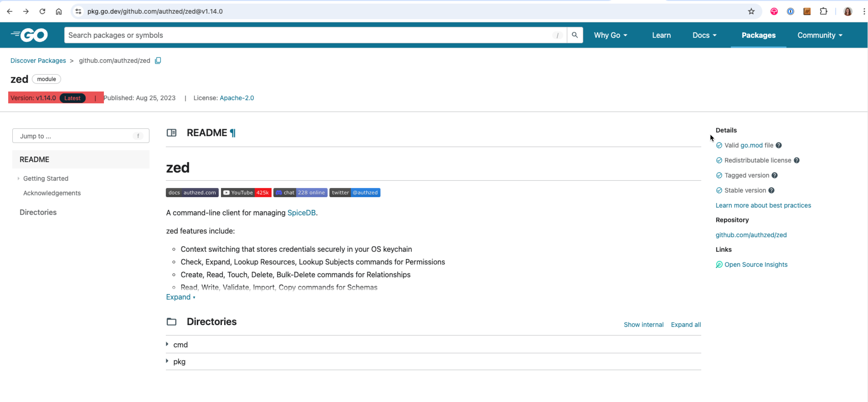
Task: Open the Extensions puzzle icon
Action: click(823, 11)
